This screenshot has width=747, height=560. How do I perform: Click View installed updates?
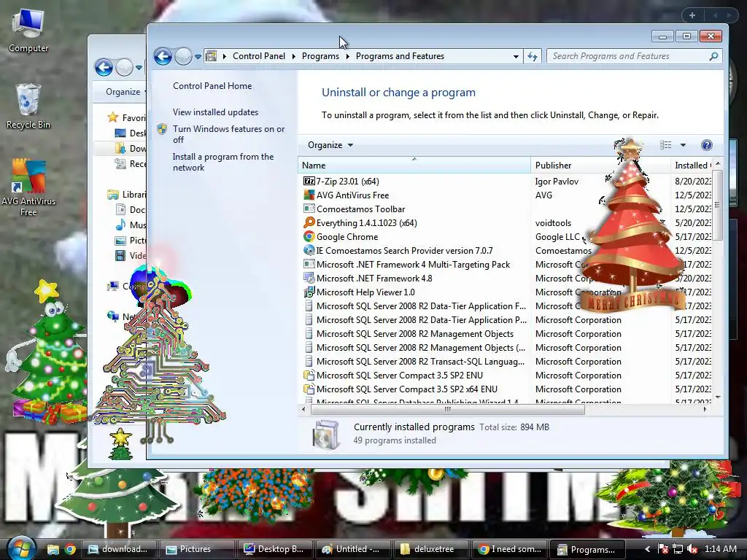(x=215, y=112)
